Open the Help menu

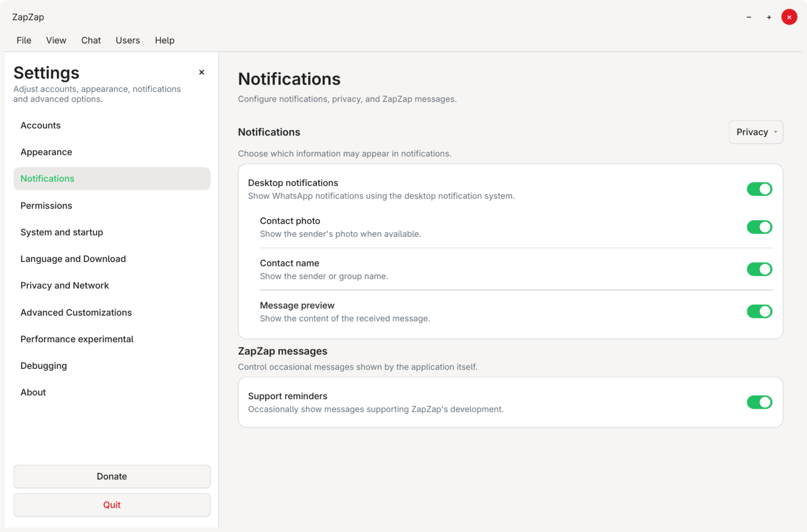tap(165, 40)
